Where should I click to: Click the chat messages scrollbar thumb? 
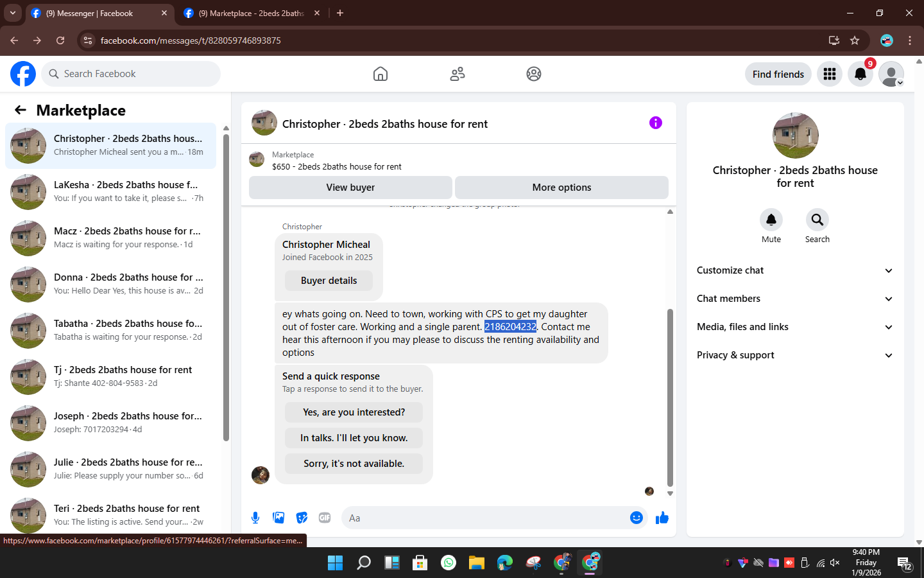point(670,398)
